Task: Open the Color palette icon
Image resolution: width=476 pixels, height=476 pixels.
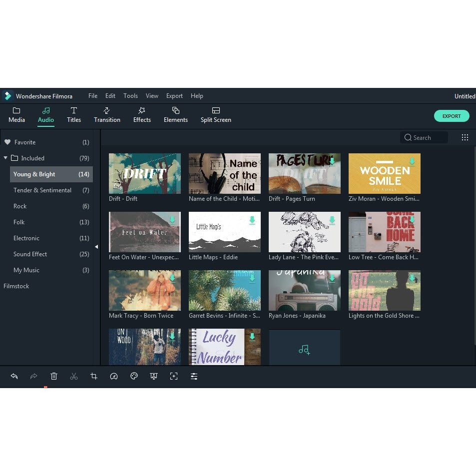Action: tap(134, 376)
